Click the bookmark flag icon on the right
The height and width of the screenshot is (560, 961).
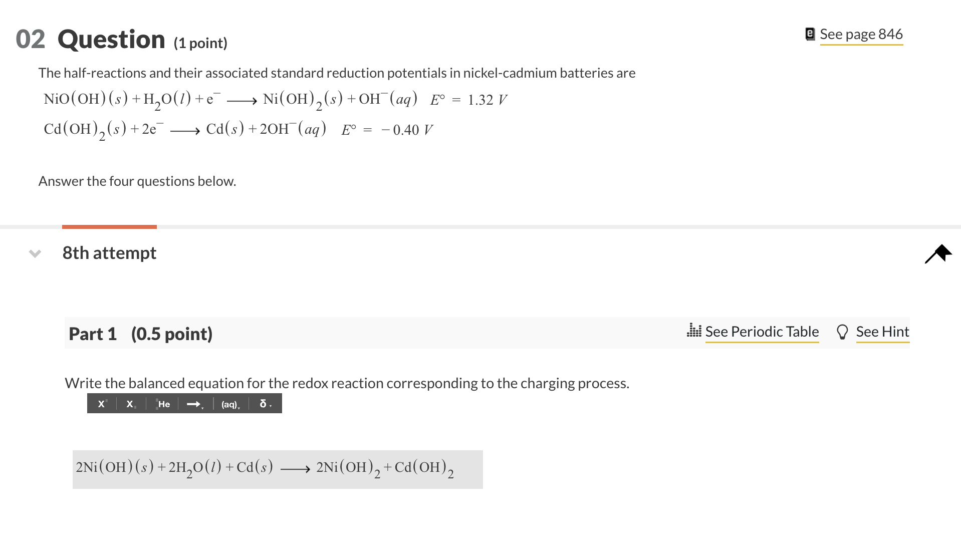(938, 253)
